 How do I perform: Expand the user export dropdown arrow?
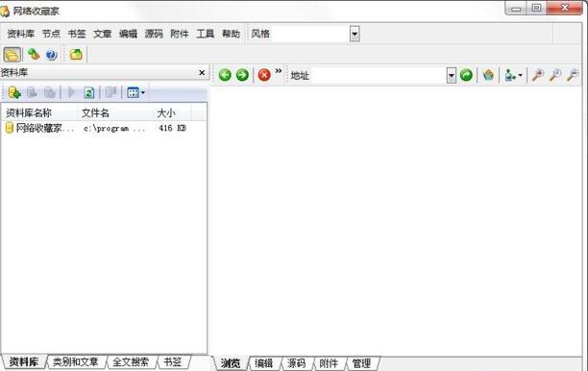520,75
